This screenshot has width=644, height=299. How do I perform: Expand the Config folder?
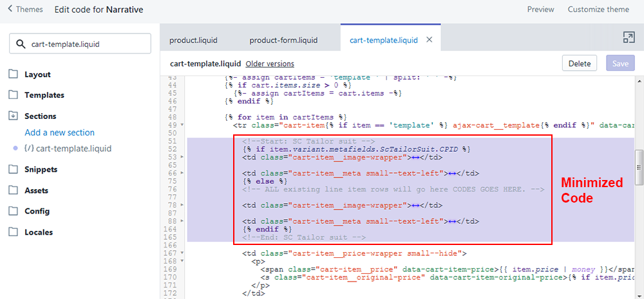36,211
